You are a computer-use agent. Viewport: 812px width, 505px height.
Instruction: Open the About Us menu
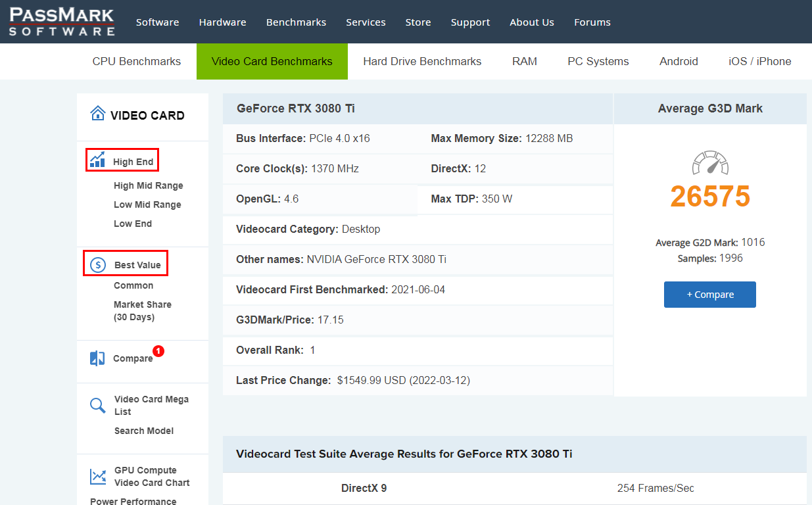coord(532,22)
